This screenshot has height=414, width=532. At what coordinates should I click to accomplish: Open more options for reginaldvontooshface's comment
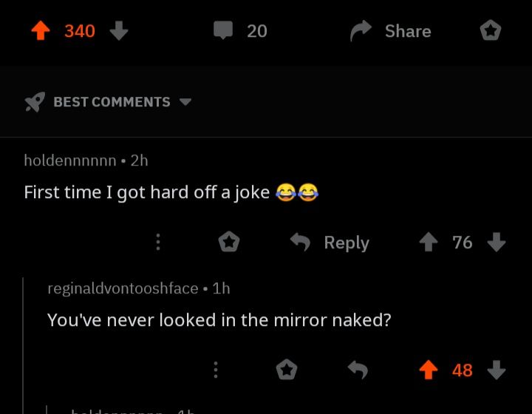(x=216, y=370)
